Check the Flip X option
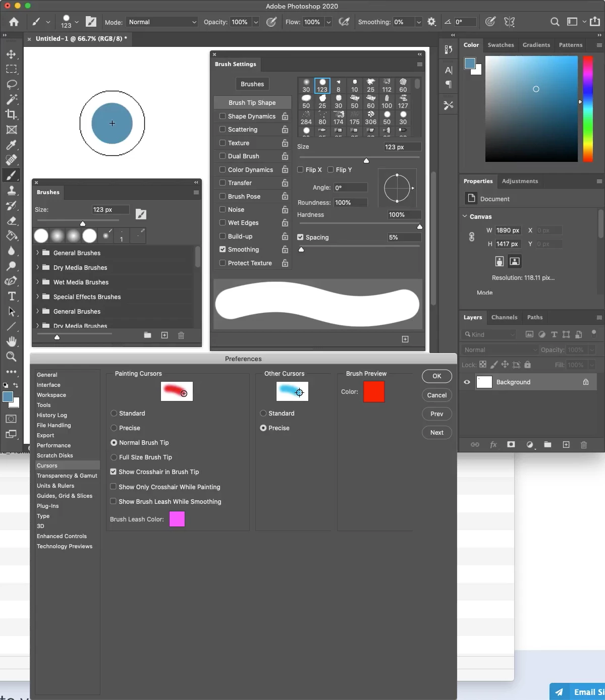 coord(300,169)
